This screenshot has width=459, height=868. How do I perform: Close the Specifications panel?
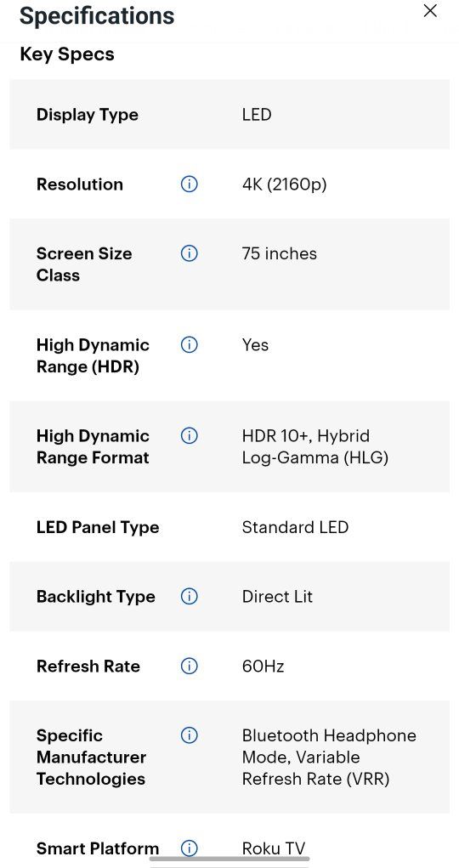[430, 10]
